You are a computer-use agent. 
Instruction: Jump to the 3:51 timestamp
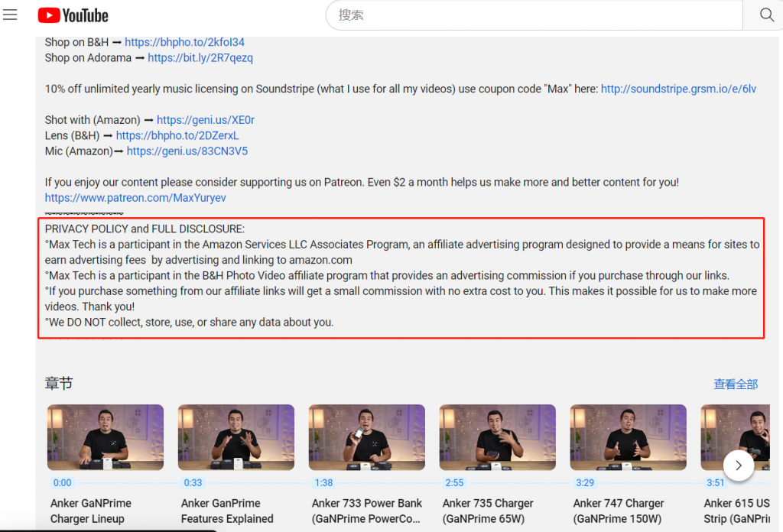pos(716,483)
